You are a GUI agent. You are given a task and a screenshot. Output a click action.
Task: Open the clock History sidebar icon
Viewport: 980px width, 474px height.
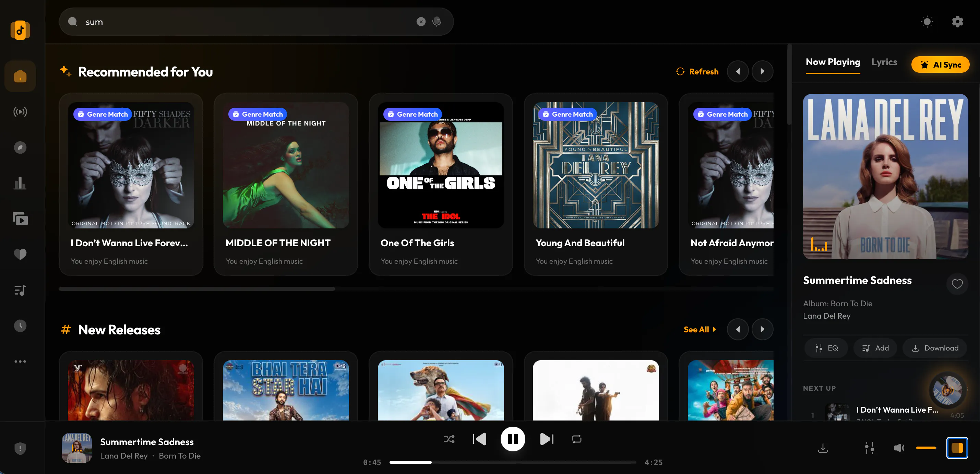(20, 325)
